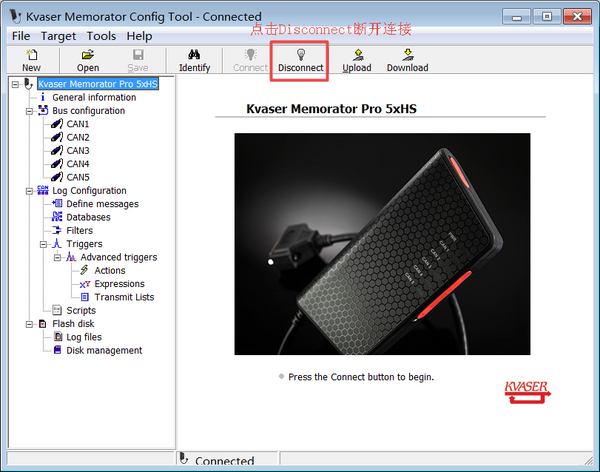Upload configuration with Upload button

pos(357,60)
